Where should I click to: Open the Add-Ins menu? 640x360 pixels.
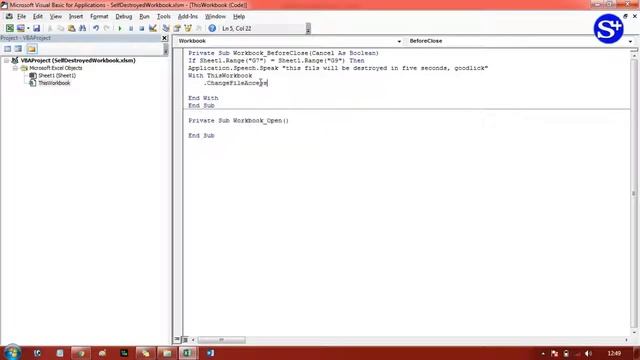[187, 16]
